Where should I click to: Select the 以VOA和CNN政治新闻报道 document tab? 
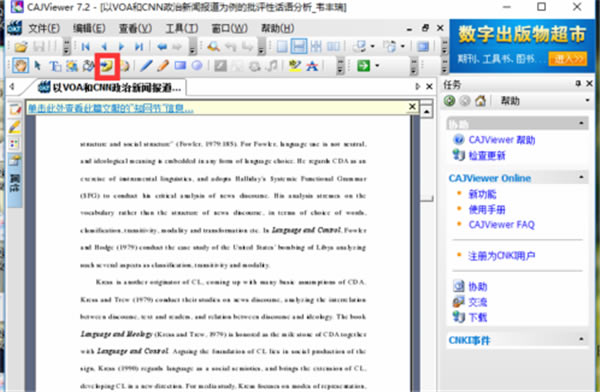(110, 88)
